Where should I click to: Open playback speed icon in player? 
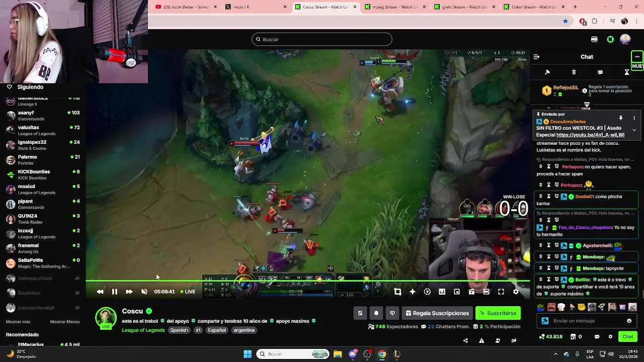pos(427,292)
